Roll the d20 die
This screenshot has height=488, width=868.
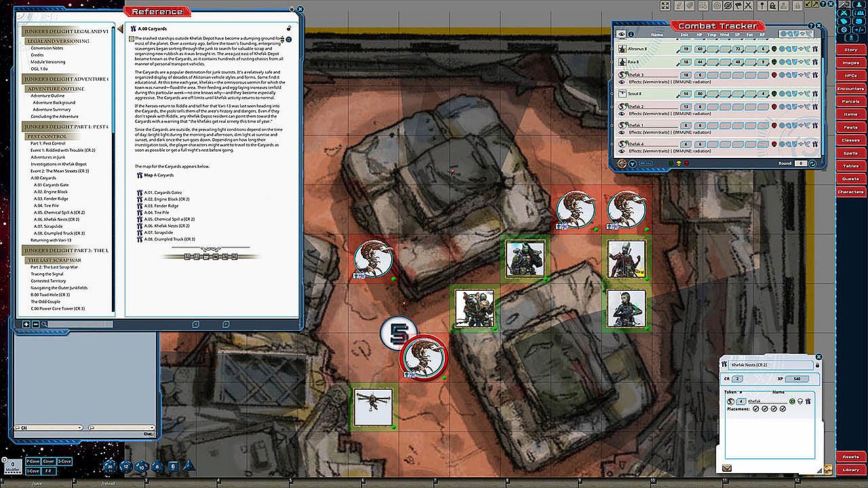[x=110, y=466]
